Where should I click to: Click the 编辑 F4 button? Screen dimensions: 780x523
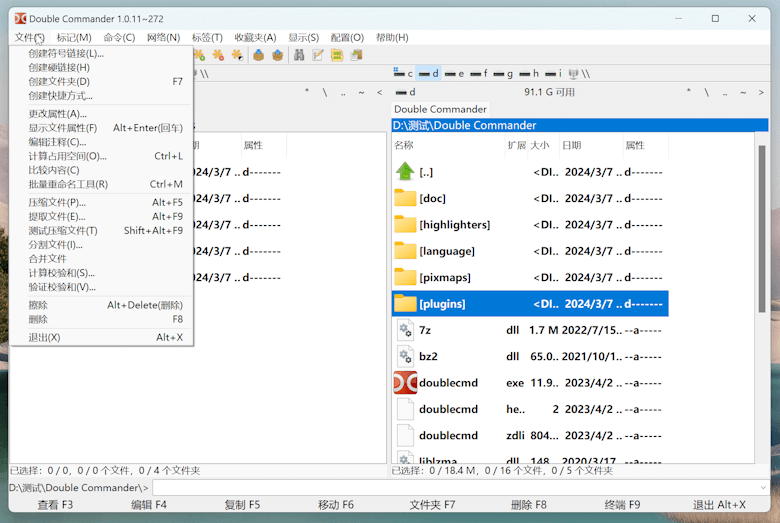point(149,505)
